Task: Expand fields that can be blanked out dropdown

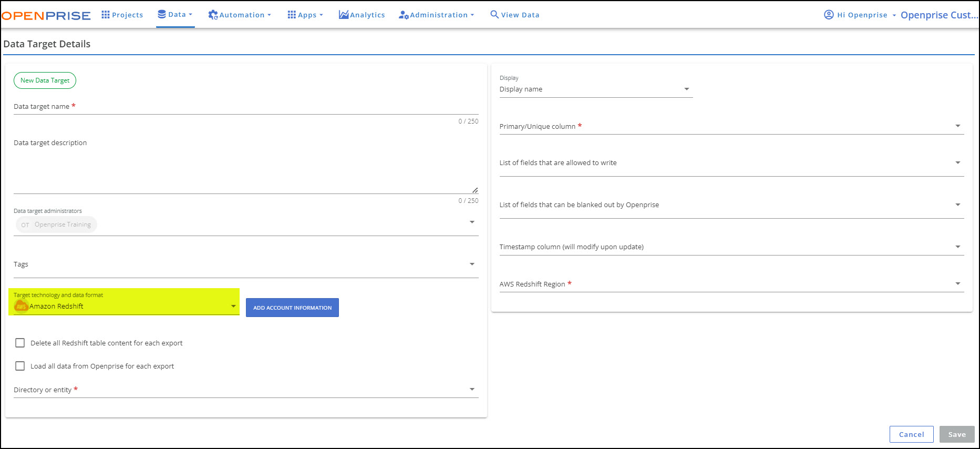Action: (957, 205)
